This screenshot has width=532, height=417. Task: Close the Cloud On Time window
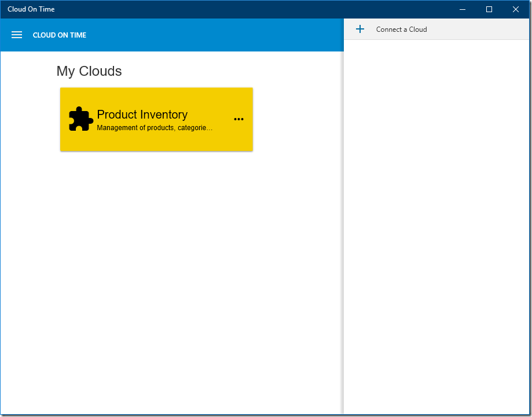click(x=516, y=9)
